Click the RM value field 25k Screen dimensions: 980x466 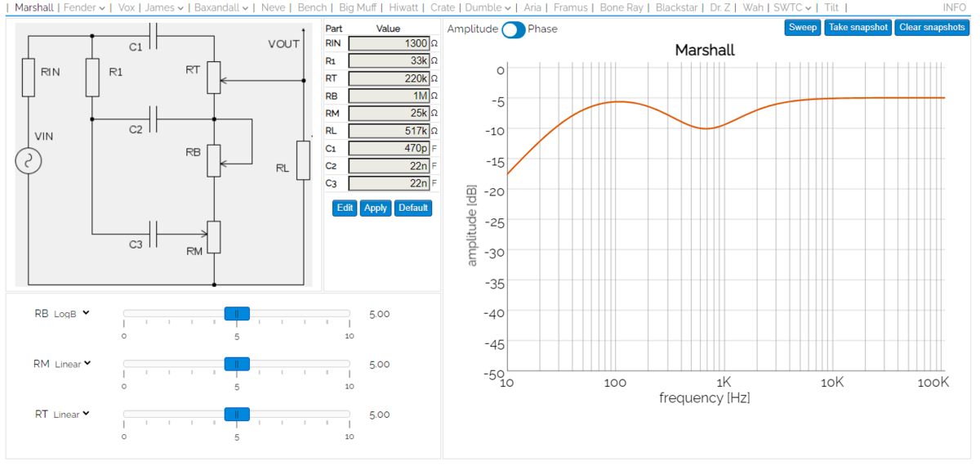[389, 114]
